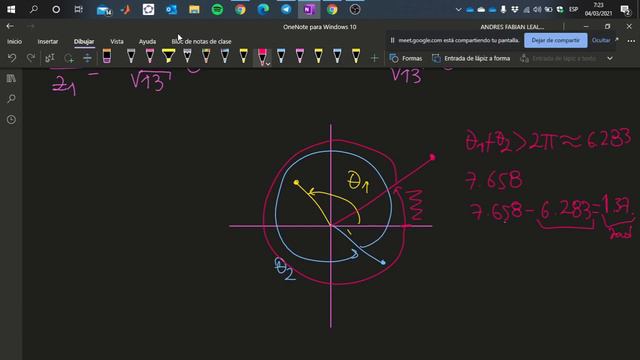
Task: Add a new pen with plus button
Action: 374,58
